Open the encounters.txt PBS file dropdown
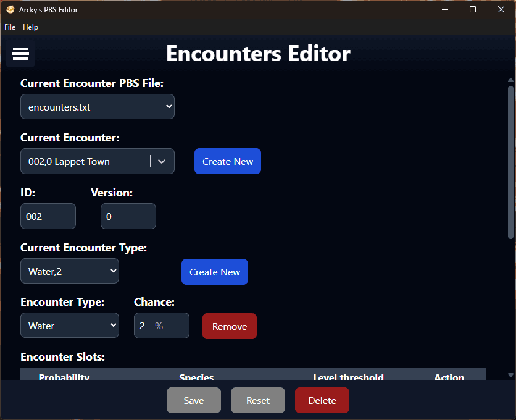The height and width of the screenshot is (420, 516). pos(98,107)
